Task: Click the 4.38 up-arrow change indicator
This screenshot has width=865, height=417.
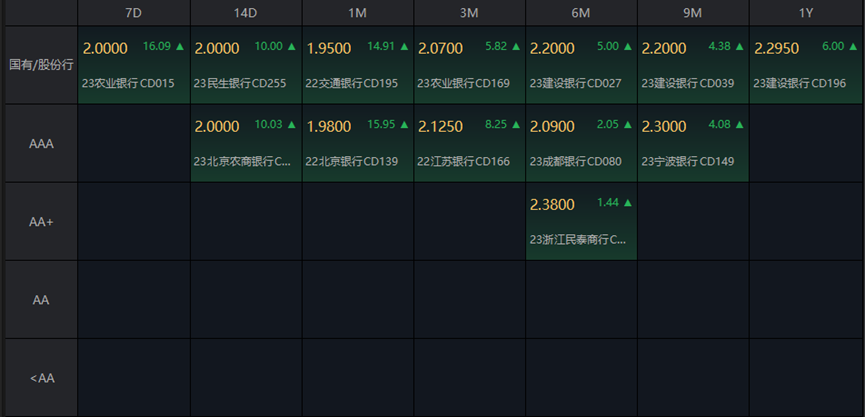Action: (726, 46)
